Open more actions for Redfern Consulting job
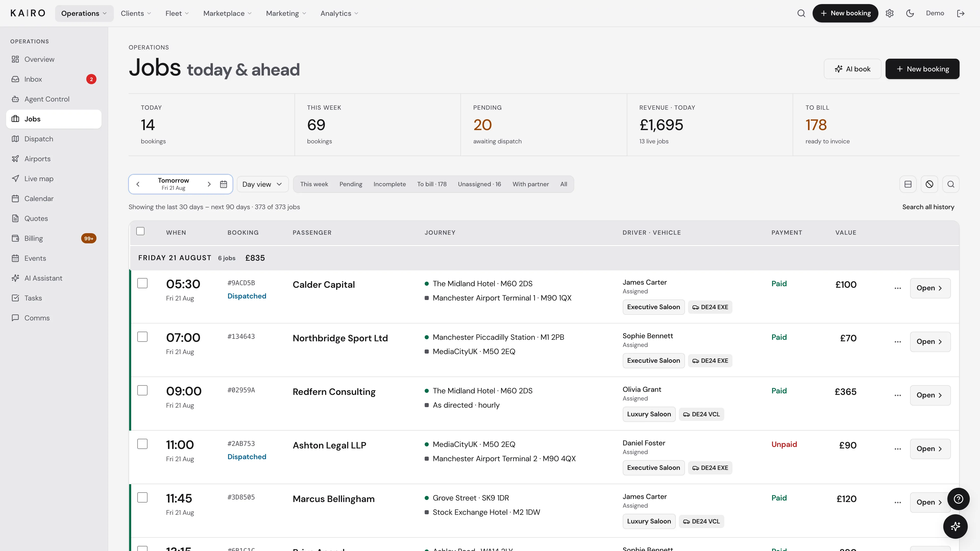Viewport: 980px width, 551px height. 898,395
